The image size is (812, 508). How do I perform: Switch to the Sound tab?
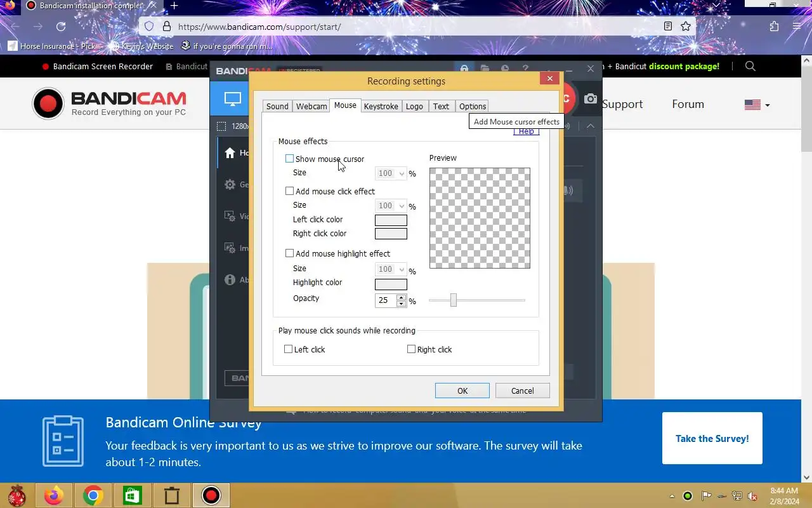pos(277,106)
